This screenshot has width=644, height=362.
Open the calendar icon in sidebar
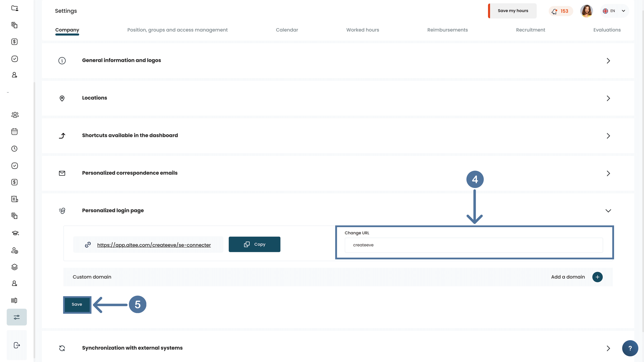pos(14,132)
